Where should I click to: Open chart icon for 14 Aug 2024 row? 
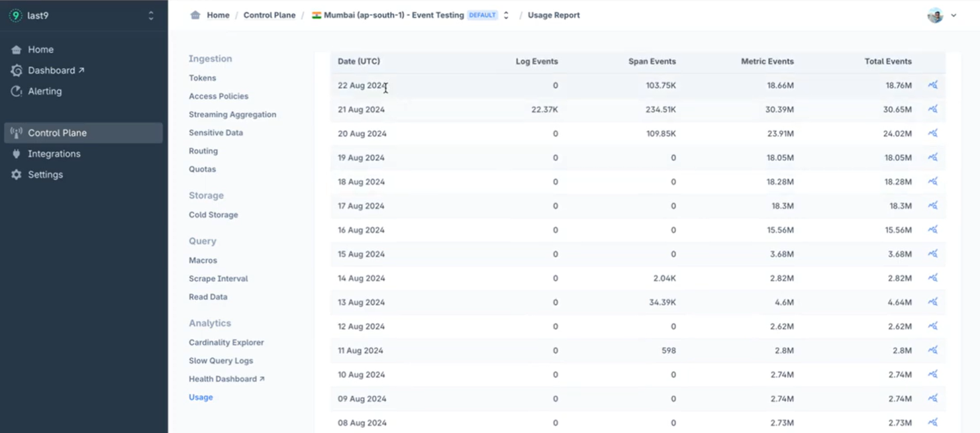932,278
